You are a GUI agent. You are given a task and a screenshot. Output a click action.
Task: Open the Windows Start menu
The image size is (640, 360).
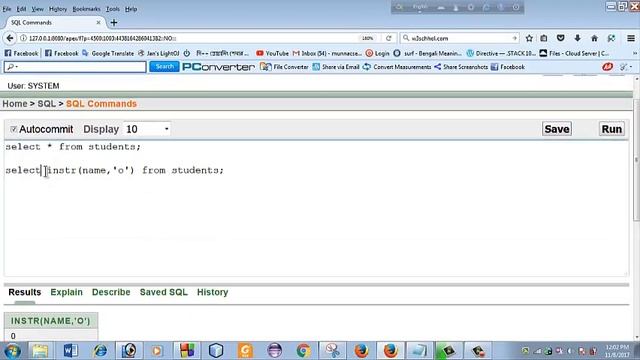pos(12,351)
